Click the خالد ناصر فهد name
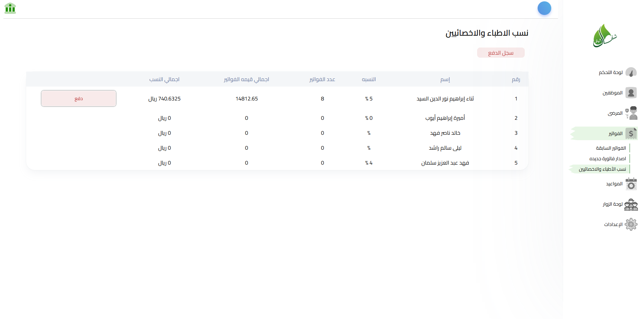Screen dimensions: 644x319 [x=446, y=133]
